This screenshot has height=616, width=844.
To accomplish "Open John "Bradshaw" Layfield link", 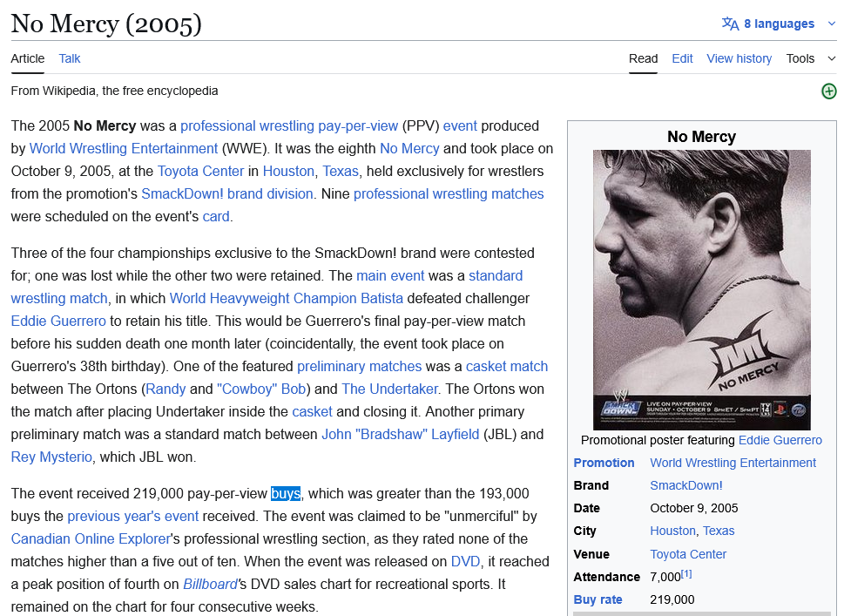I will pyautogui.click(x=400, y=434).
